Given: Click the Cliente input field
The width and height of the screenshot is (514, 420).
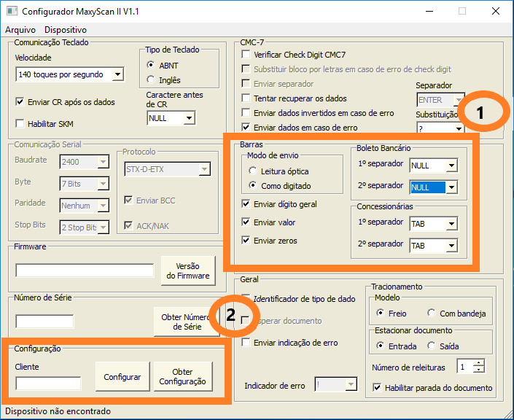Looking at the screenshot, I should coord(48,384).
